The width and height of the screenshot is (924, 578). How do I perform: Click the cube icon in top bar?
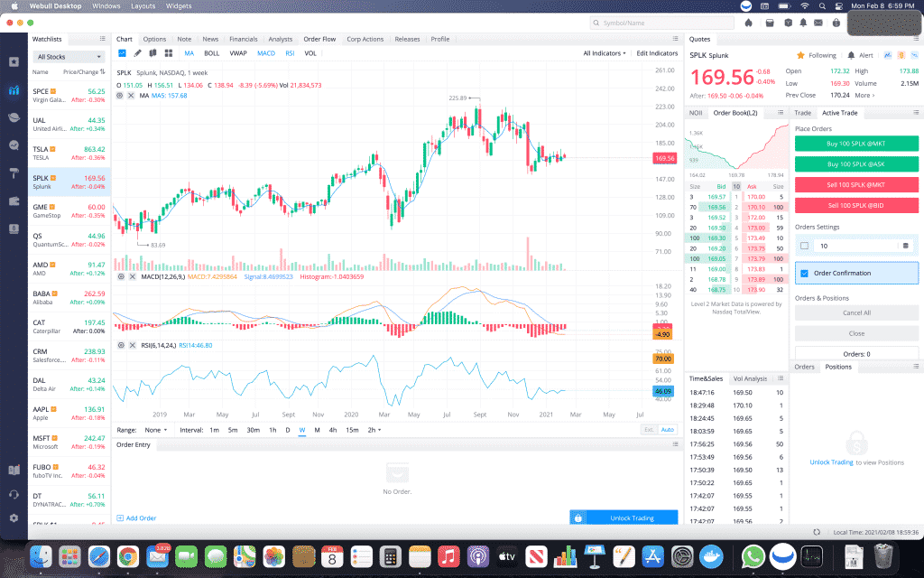[788, 23]
